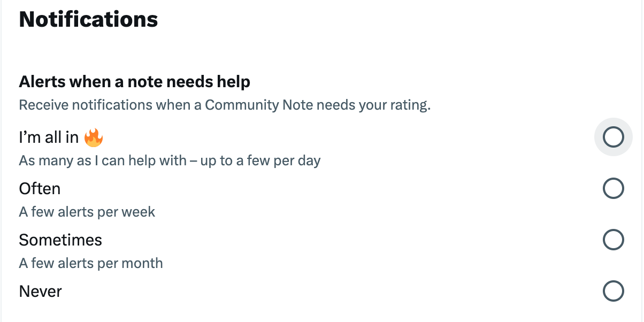The width and height of the screenshot is (644, 322).
Task: Pick the Never radio button
Action: pos(613,291)
